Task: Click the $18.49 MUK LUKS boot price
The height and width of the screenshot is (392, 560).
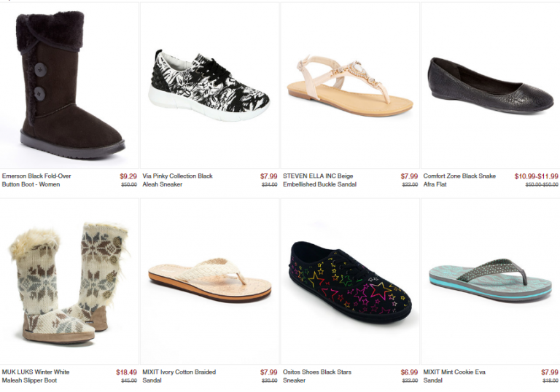Action: [x=126, y=372]
